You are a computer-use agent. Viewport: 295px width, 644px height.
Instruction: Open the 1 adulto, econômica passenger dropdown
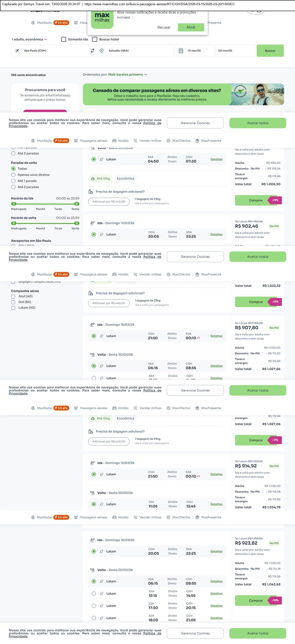30,40
